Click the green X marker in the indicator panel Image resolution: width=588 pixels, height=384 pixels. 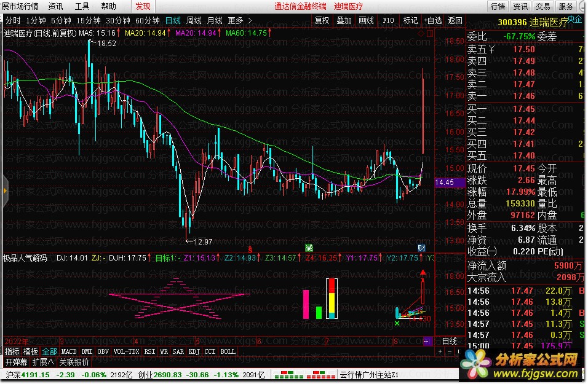pyautogui.click(x=397, y=323)
